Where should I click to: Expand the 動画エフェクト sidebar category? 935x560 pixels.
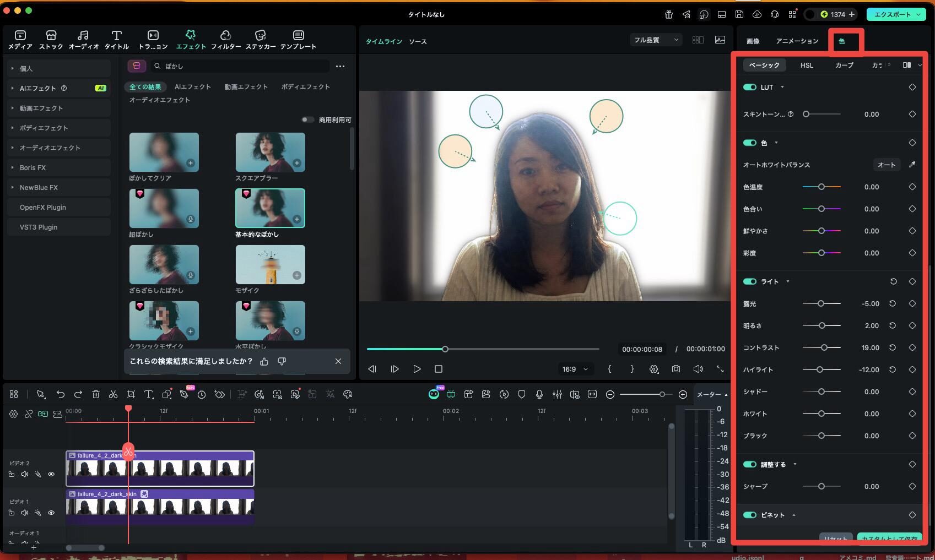tap(12, 108)
